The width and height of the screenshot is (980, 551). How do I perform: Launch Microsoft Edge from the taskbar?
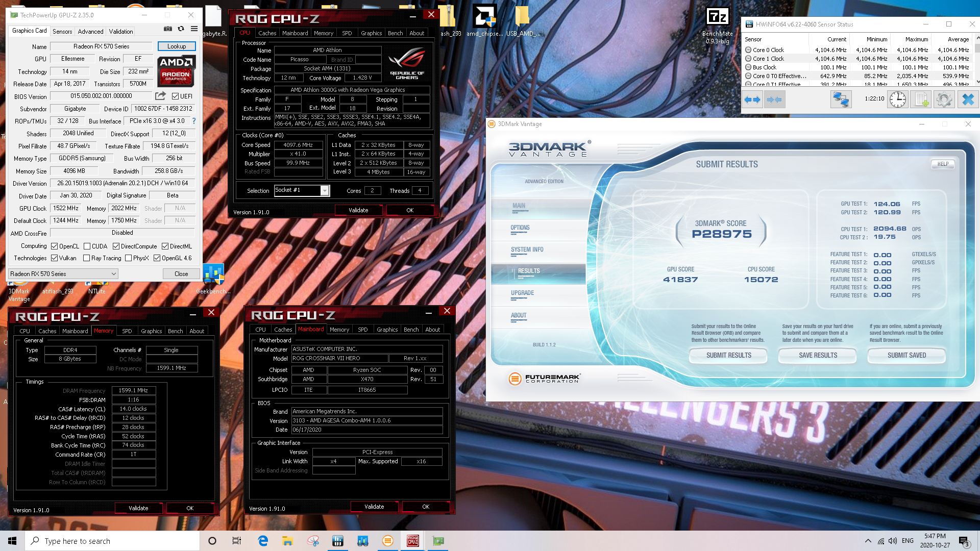point(263,541)
